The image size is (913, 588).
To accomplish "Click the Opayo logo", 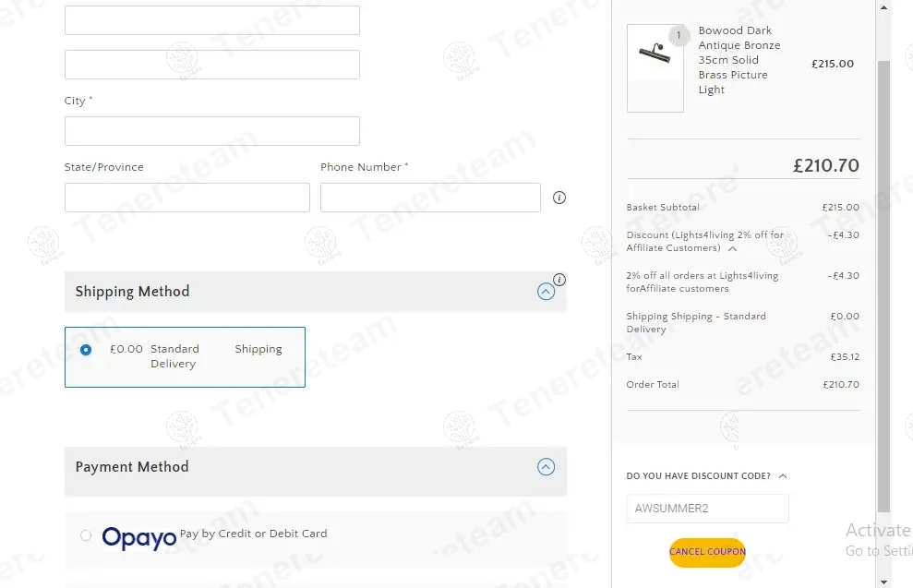I will (x=139, y=537).
